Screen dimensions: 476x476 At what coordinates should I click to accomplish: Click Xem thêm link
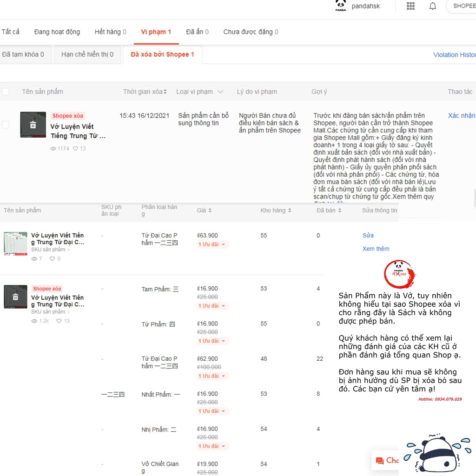pyautogui.click(x=376, y=249)
